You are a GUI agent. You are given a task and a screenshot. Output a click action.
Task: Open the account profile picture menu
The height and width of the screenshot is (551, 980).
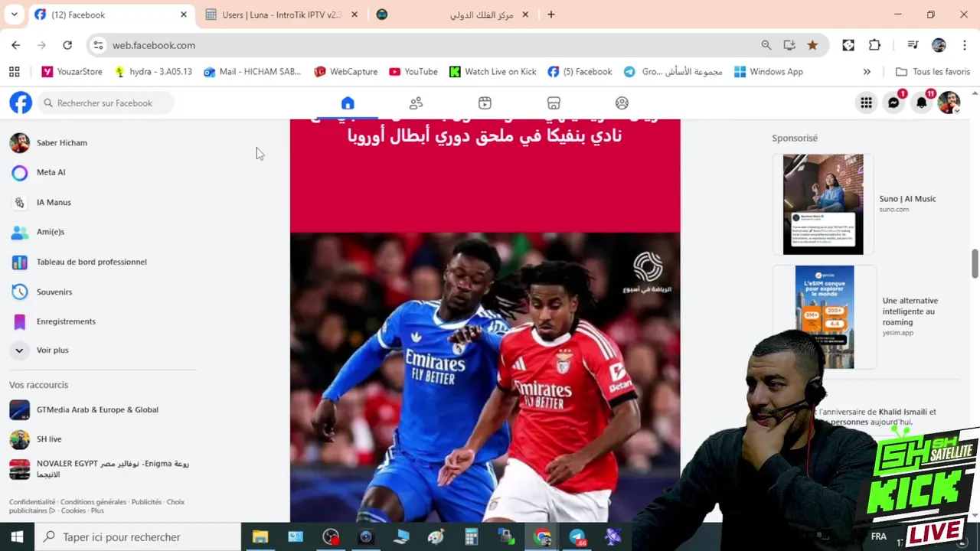click(x=949, y=103)
